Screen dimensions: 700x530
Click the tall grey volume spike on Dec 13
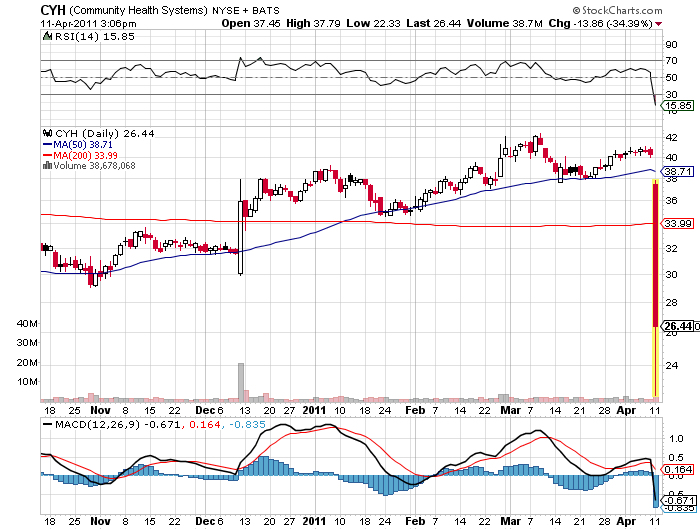(x=241, y=382)
